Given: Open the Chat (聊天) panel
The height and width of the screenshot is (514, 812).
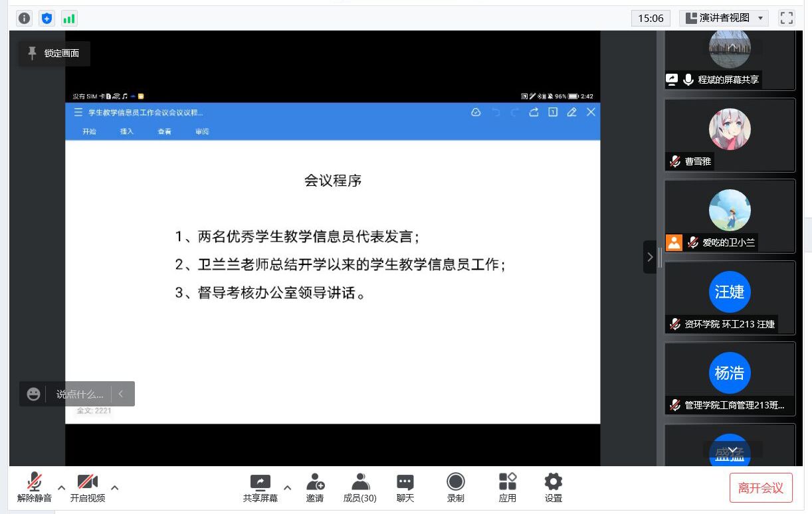Looking at the screenshot, I should pyautogui.click(x=405, y=488).
